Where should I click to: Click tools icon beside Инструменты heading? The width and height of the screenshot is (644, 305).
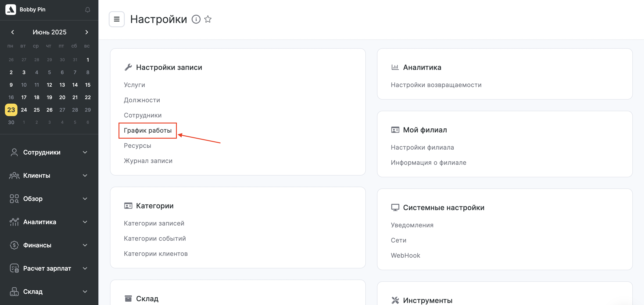tap(395, 300)
